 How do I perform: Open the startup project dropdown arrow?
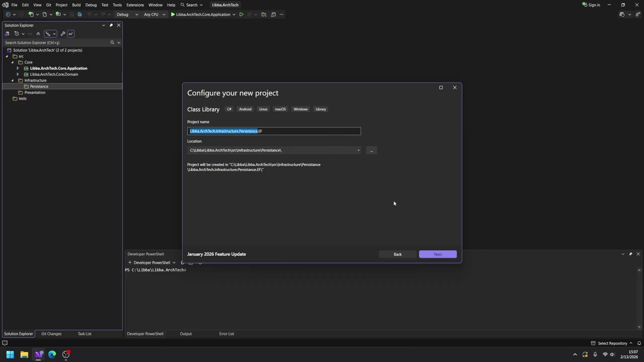(x=234, y=14)
